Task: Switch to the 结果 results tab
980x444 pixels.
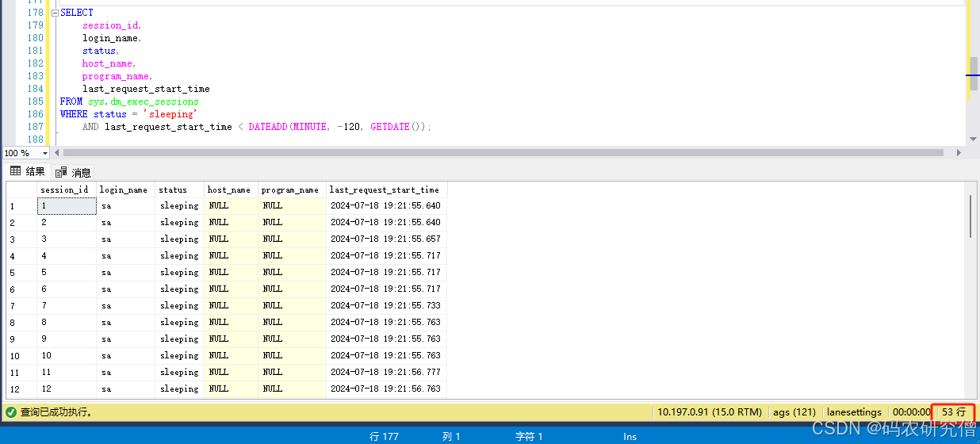Action: (28, 171)
